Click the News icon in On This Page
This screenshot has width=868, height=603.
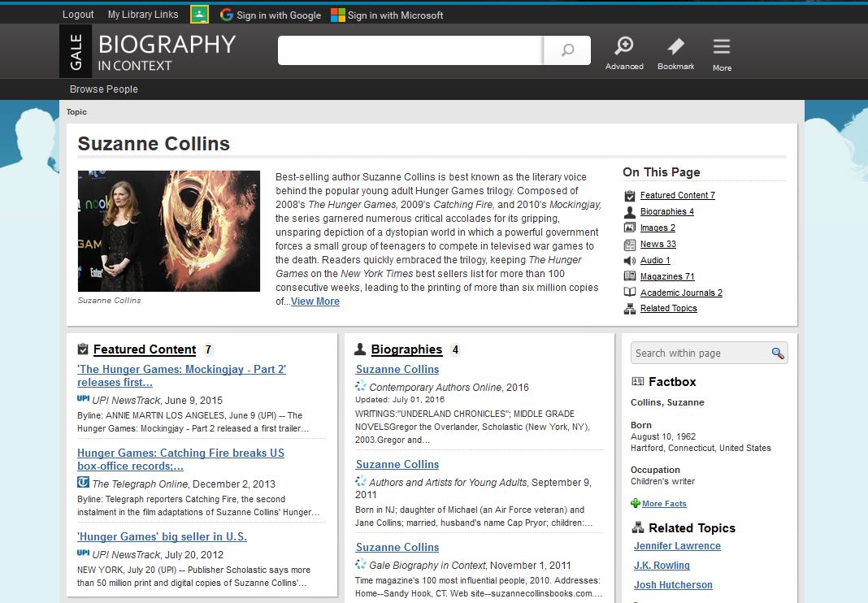[x=629, y=244]
